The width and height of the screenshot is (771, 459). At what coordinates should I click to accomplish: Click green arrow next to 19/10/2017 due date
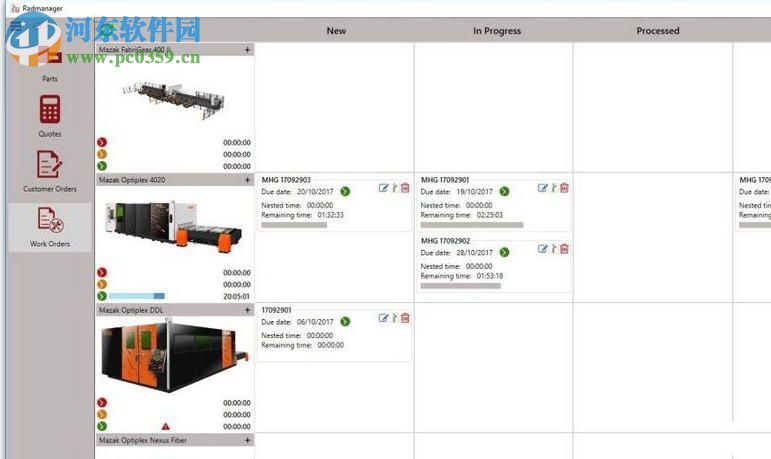[504, 191]
